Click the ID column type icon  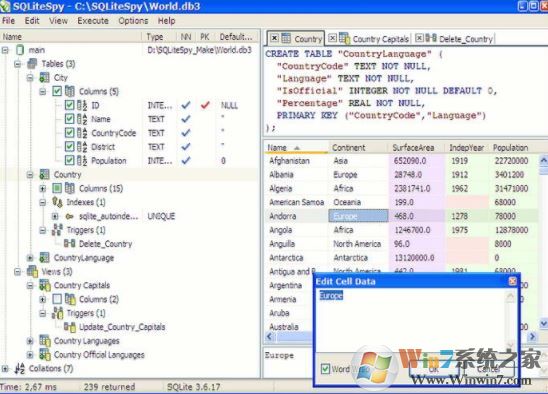[82, 105]
